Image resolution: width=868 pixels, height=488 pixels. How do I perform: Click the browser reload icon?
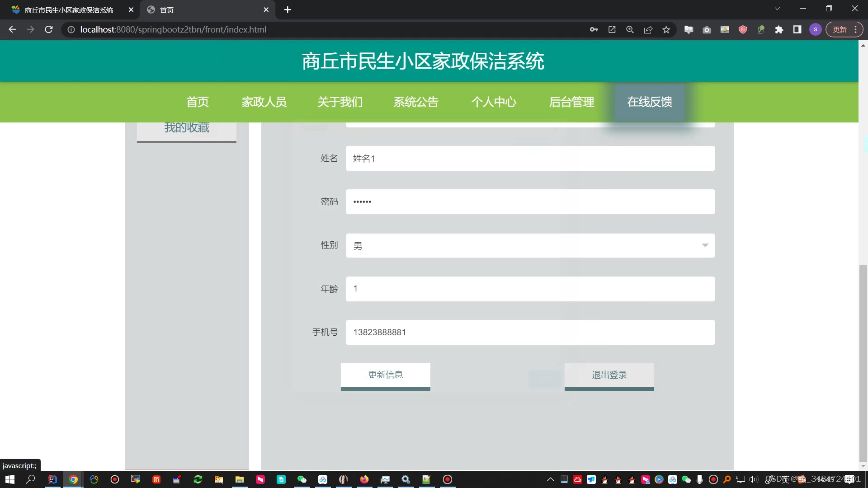click(49, 29)
